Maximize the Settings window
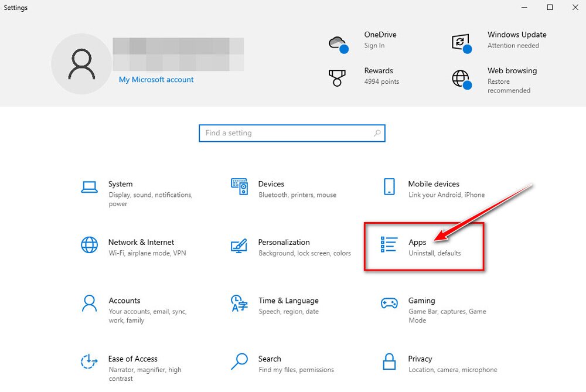The height and width of the screenshot is (392, 586). point(550,8)
